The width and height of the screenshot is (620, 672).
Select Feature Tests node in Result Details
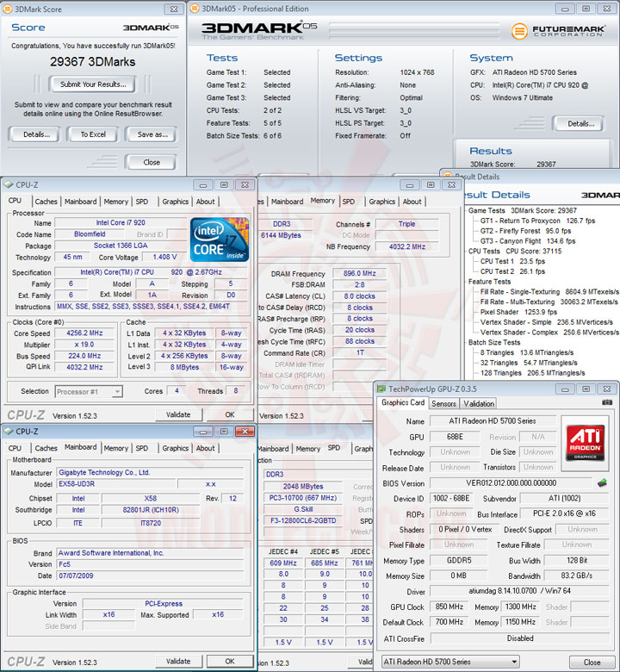click(x=489, y=282)
